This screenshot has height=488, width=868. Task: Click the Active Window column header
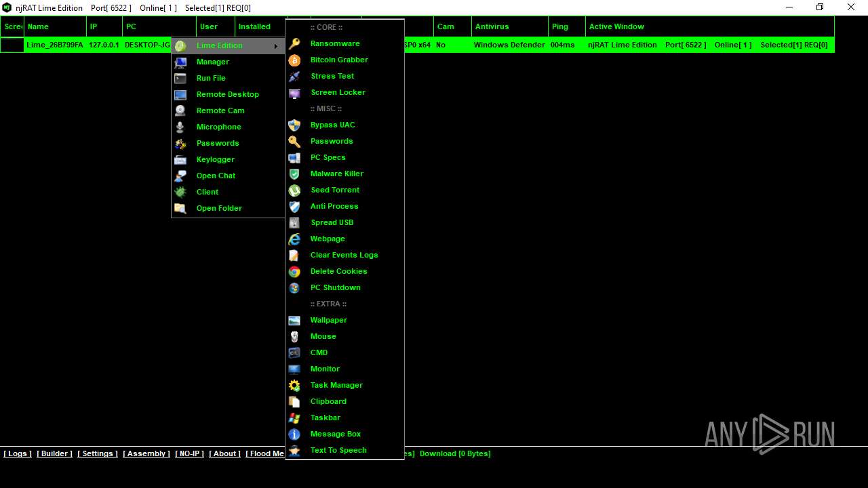710,26
